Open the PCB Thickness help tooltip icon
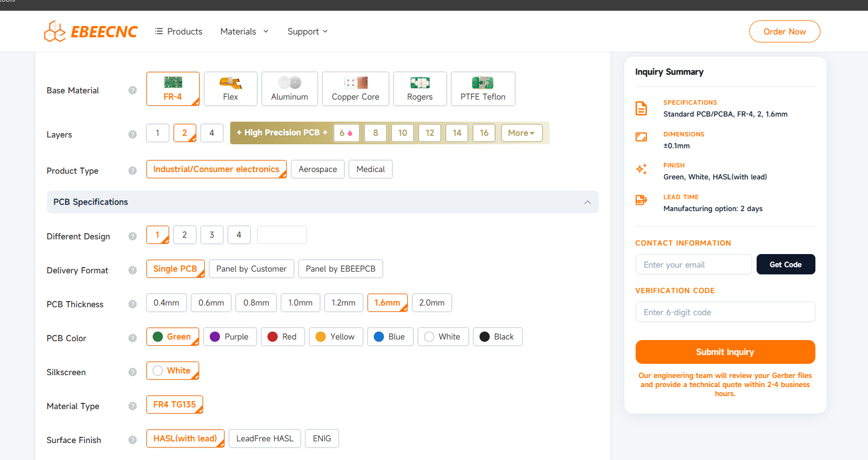Screen dimensions: 868x460 132,304
